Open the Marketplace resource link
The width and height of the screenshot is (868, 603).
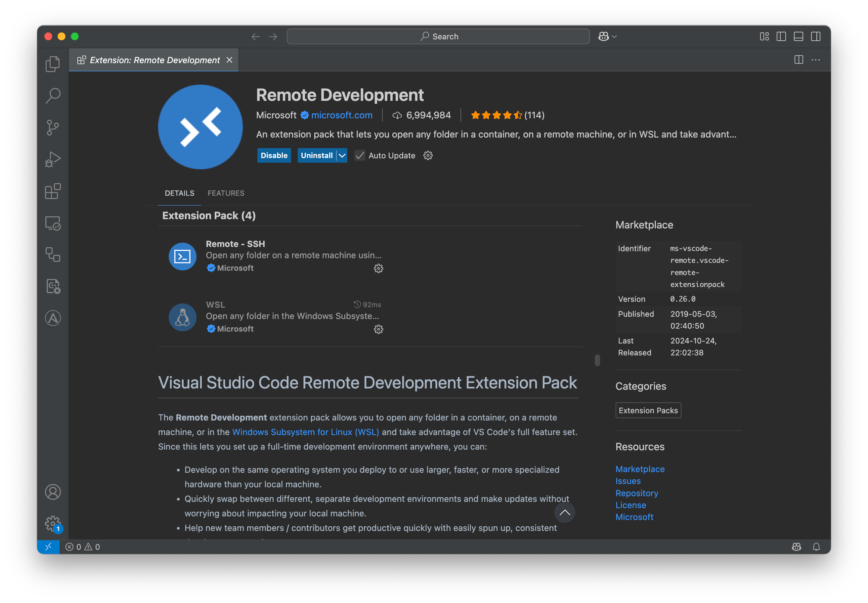640,469
